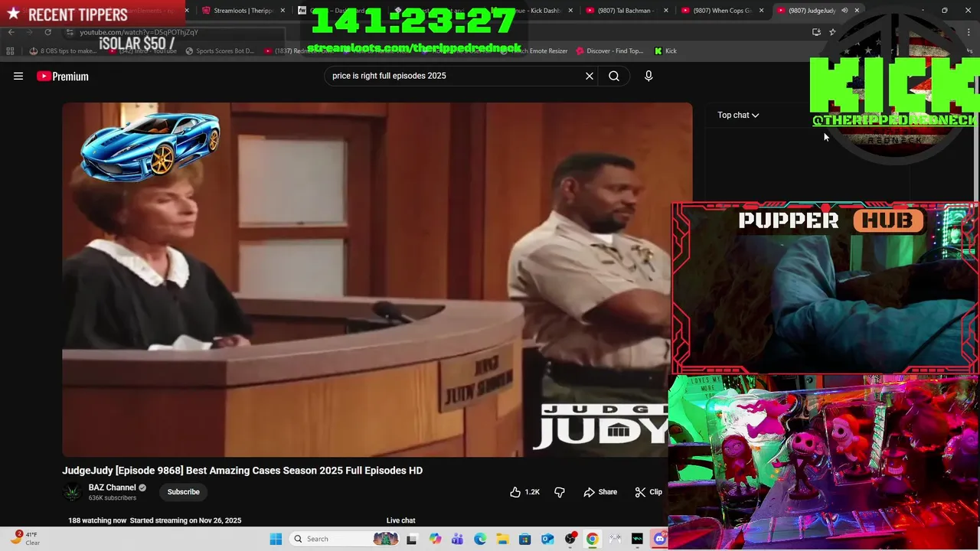The width and height of the screenshot is (980, 551).
Task: Mute the JudgeJudy tab via speaker icon
Action: tap(844, 11)
